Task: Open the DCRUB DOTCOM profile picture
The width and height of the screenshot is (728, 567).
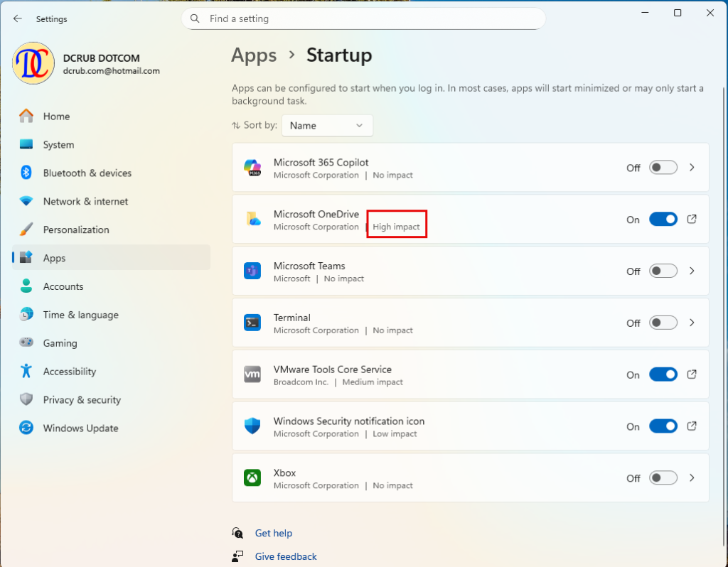Action: 33,63
